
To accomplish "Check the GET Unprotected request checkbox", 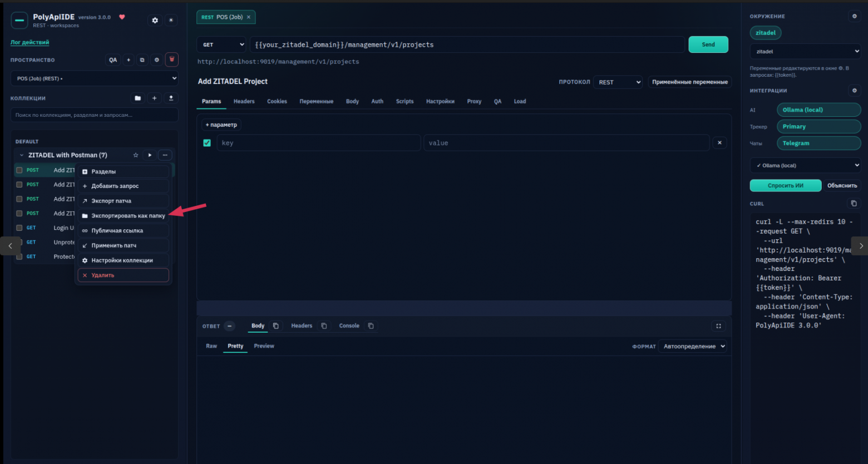I will pyautogui.click(x=19, y=243).
